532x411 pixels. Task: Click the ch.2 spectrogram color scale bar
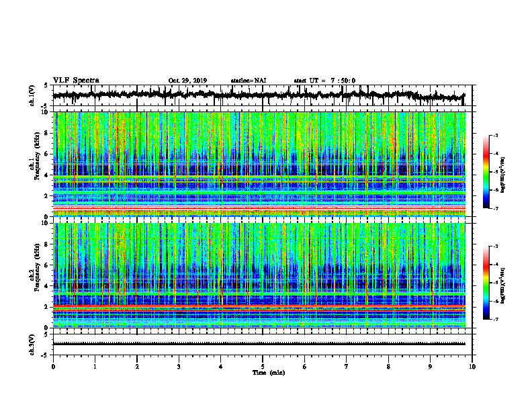[x=486, y=283]
